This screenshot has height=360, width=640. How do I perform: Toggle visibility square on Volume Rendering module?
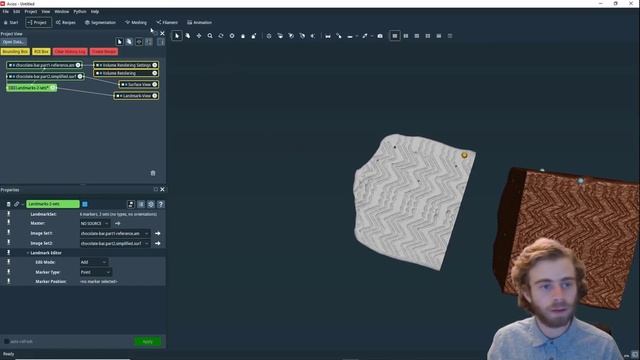tap(97, 73)
